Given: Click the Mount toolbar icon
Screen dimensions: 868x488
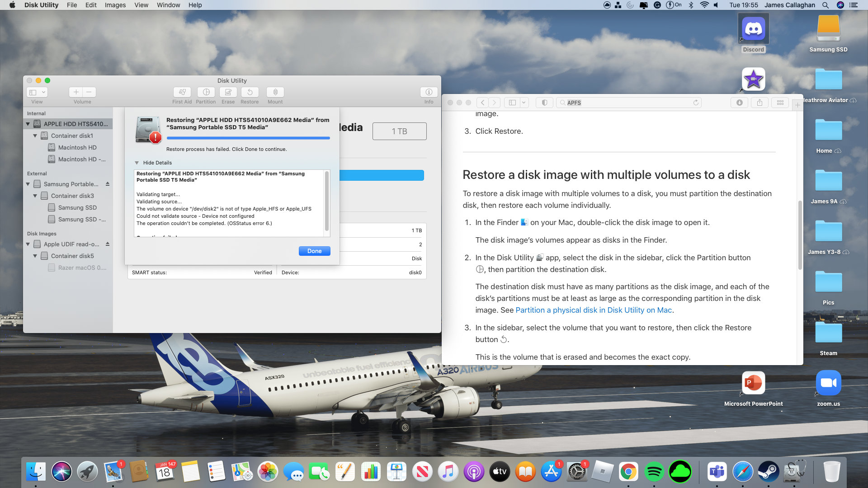Looking at the screenshot, I should pos(275,92).
